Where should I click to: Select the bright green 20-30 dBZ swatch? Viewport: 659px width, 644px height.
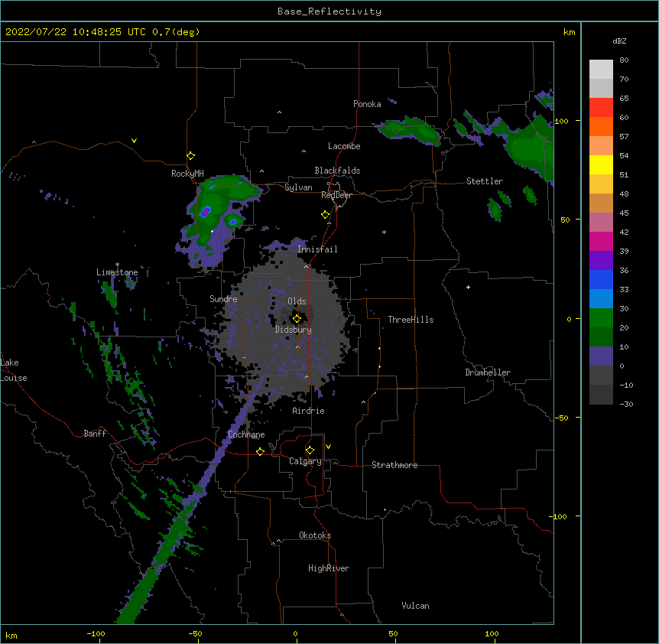(x=601, y=318)
